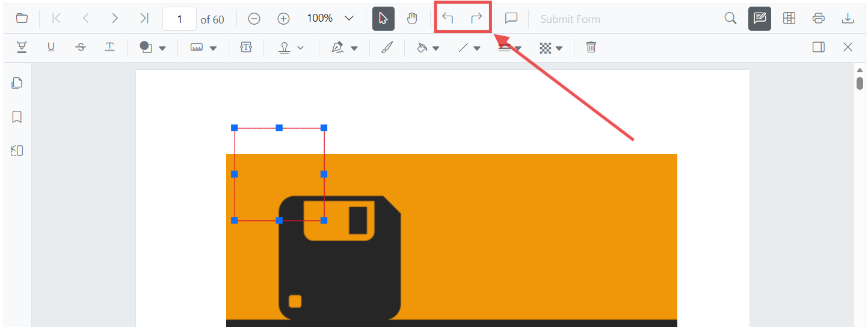Open the fill color picker dropdown
Viewport: 868px width, 327px height.
[x=428, y=48]
